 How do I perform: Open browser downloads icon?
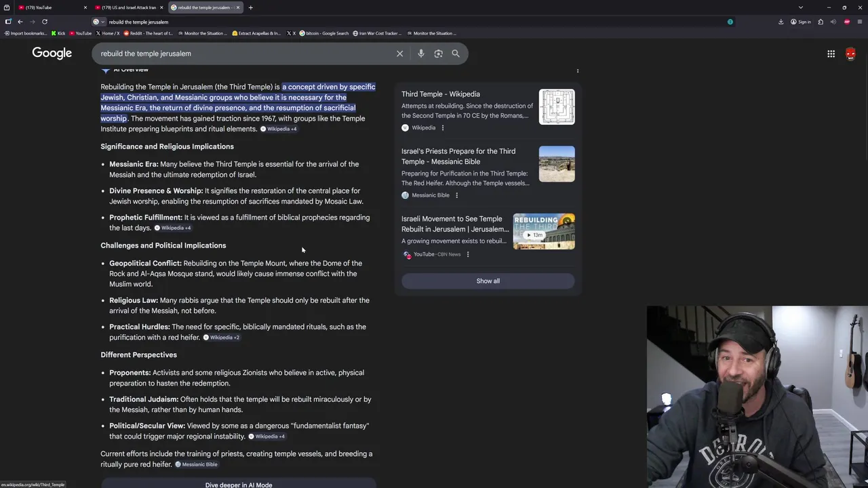click(781, 22)
